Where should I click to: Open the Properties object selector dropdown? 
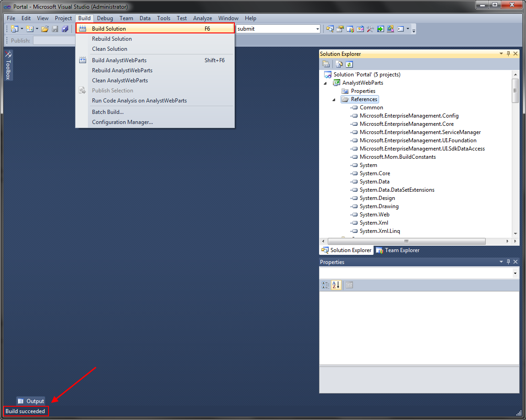pyautogui.click(x=515, y=274)
